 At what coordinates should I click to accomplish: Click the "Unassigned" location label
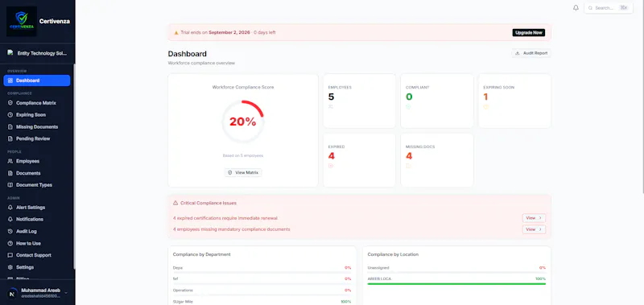[x=378, y=268]
